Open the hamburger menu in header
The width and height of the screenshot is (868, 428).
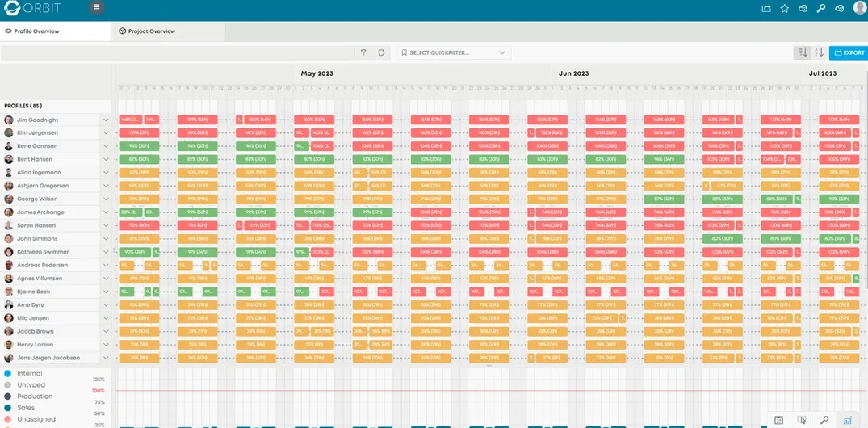click(96, 7)
